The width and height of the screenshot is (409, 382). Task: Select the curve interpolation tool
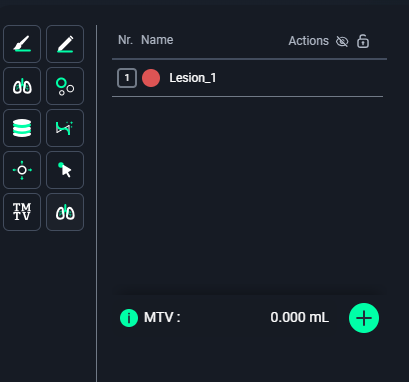pos(65,128)
